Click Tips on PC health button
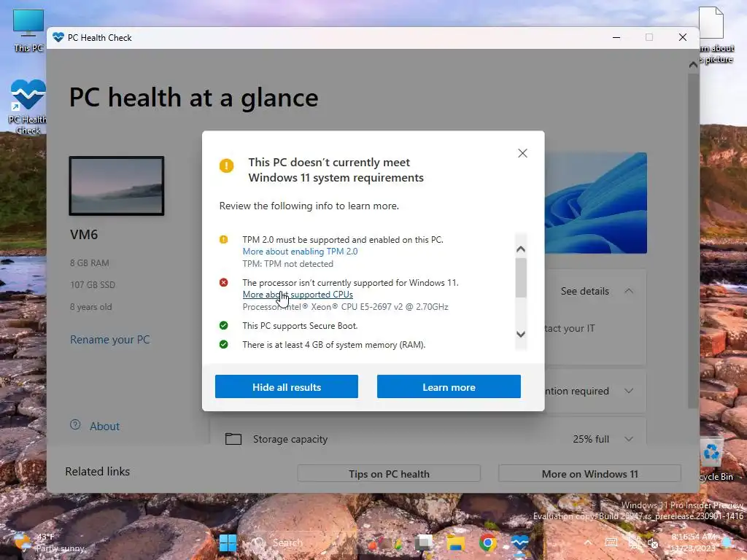This screenshot has height=560, width=747. (x=389, y=474)
